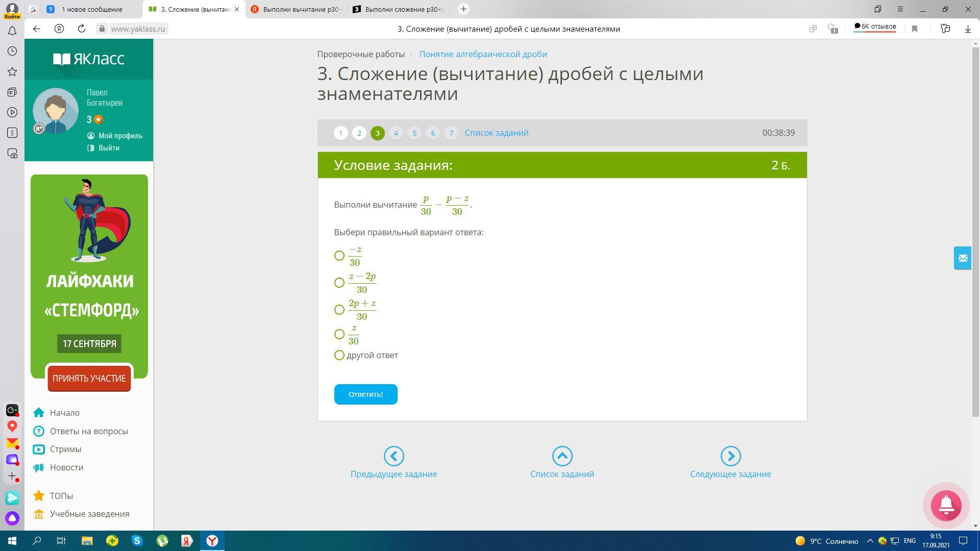980x551 pixels.
Task: Expand the system tray hidden icons arrow
Action: click(x=870, y=541)
